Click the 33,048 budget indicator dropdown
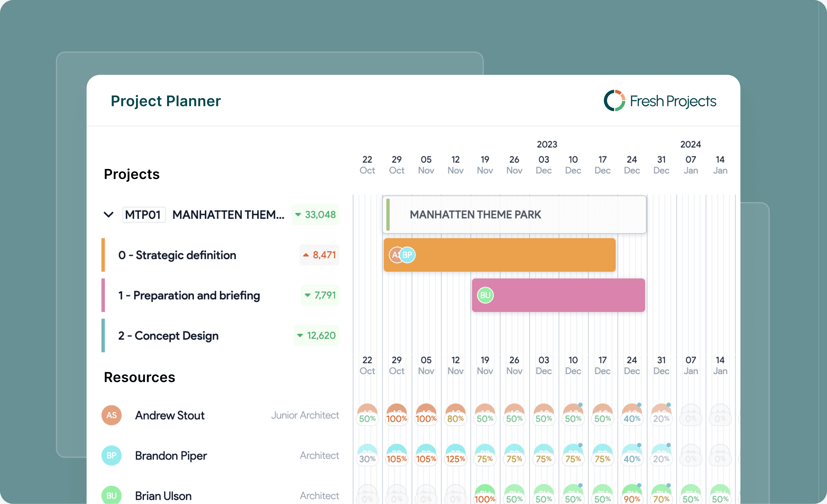The width and height of the screenshot is (827, 504). click(x=316, y=215)
